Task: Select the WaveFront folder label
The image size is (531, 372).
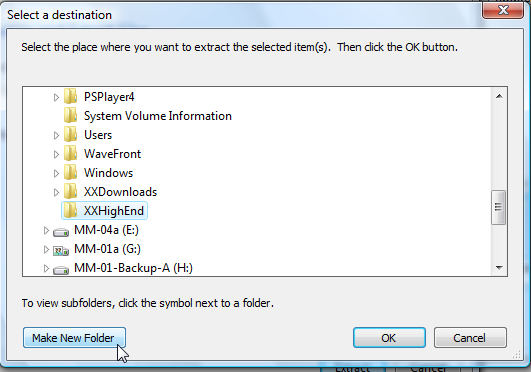Action: [112, 154]
